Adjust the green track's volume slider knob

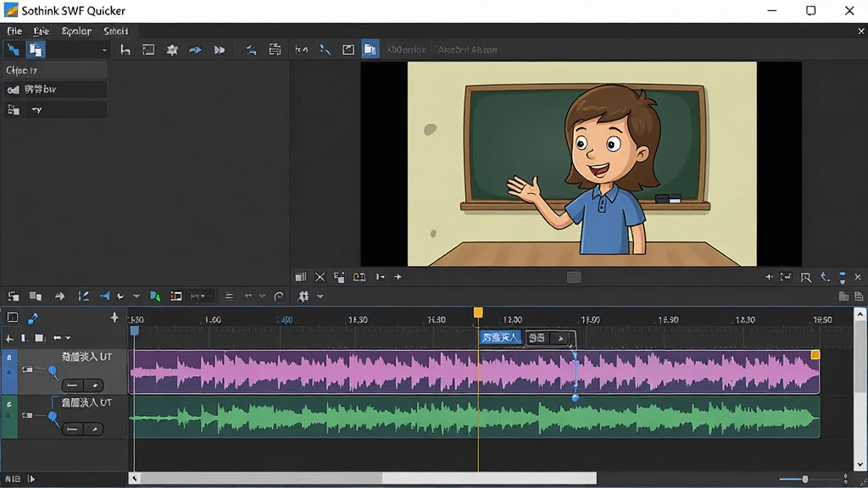[x=53, y=417]
